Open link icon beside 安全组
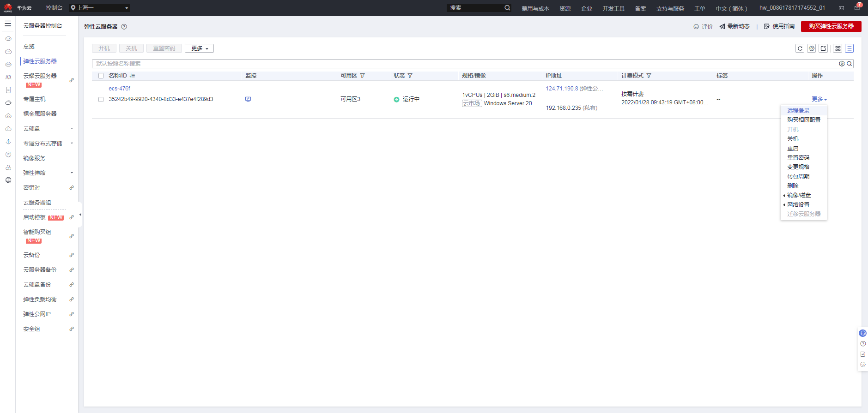868x413 pixels. pyautogui.click(x=72, y=329)
